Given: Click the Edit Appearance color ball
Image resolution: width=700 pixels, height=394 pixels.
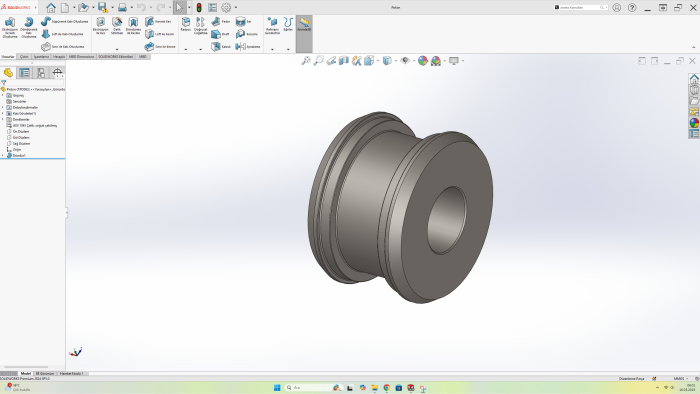Looking at the screenshot, I should 423,61.
